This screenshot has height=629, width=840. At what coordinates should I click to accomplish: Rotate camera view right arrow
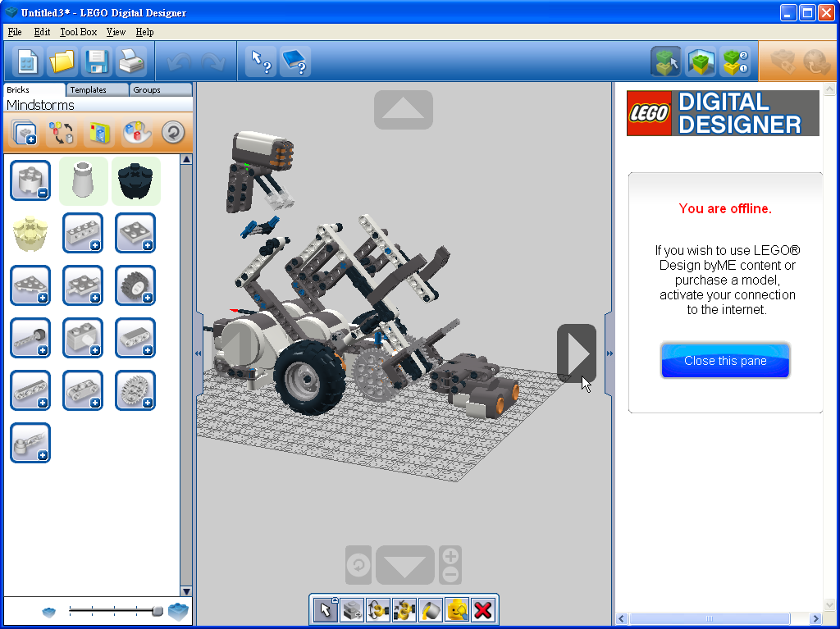point(577,353)
